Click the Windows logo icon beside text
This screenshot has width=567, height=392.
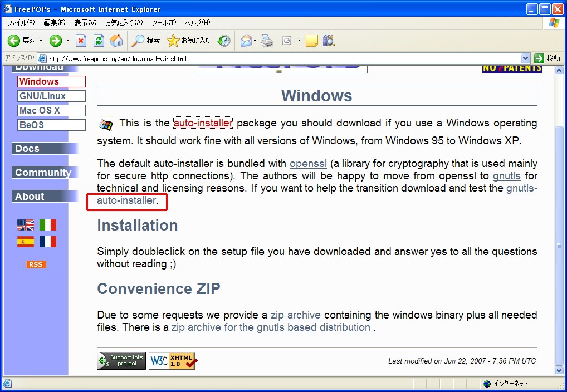106,125
